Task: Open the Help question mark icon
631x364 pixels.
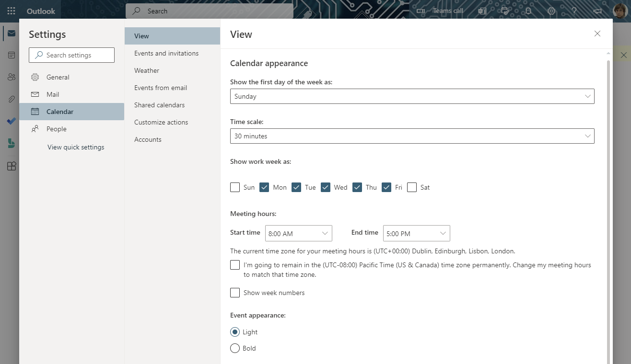Action: click(x=574, y=11)
